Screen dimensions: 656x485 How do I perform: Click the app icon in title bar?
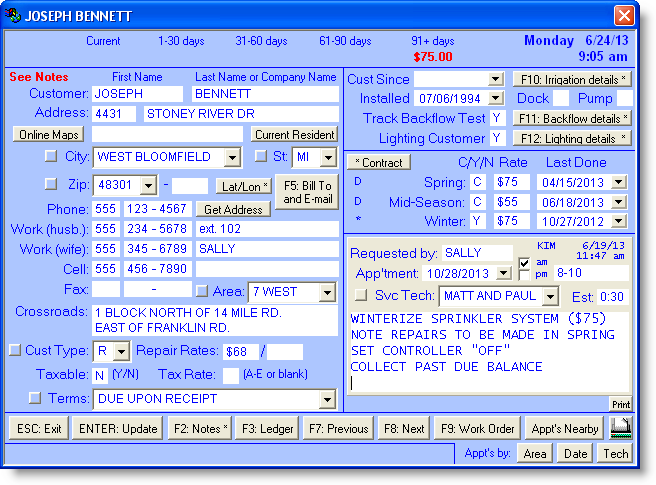click(13, 15)
